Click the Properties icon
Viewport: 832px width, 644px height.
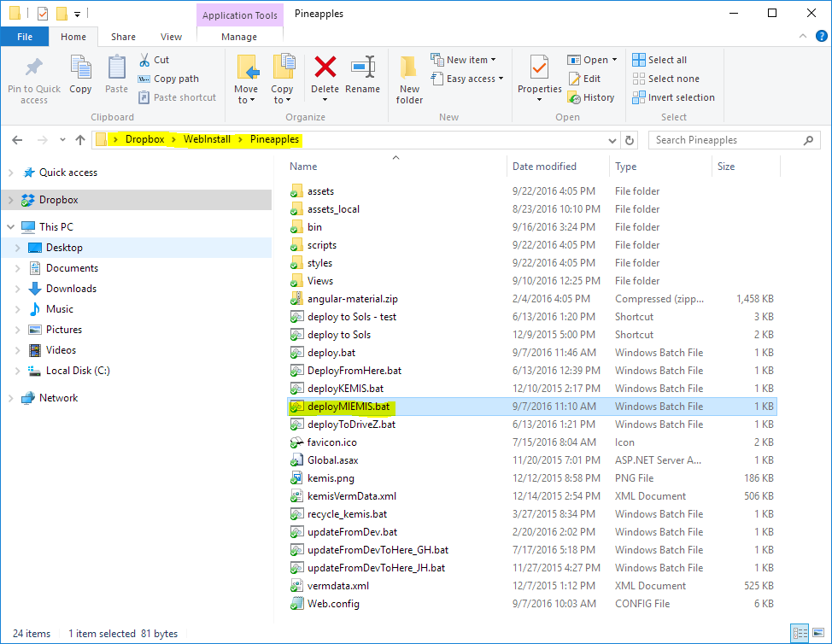tap(539, 68)
